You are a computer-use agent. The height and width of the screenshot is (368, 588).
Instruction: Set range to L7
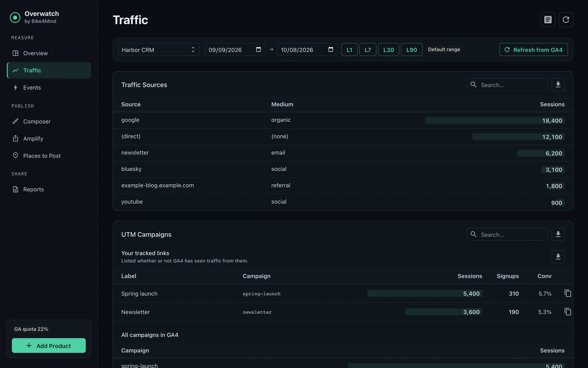click(x=368, y=50)
